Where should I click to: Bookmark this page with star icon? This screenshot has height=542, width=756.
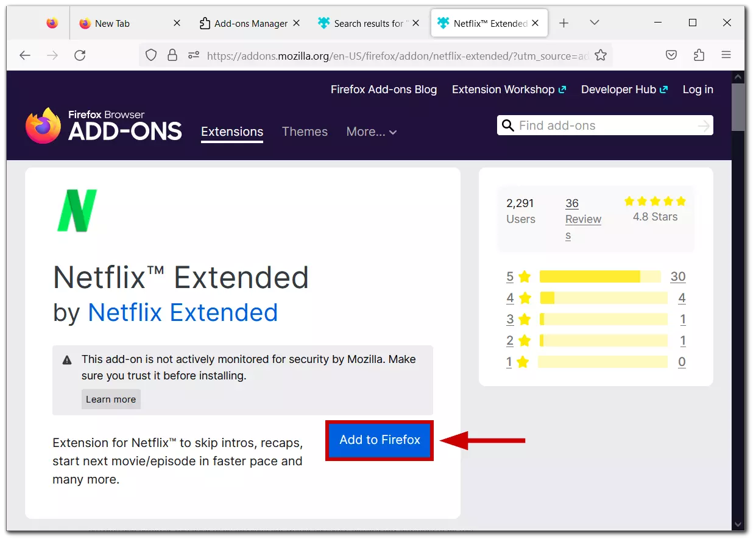tap(601, 55)
